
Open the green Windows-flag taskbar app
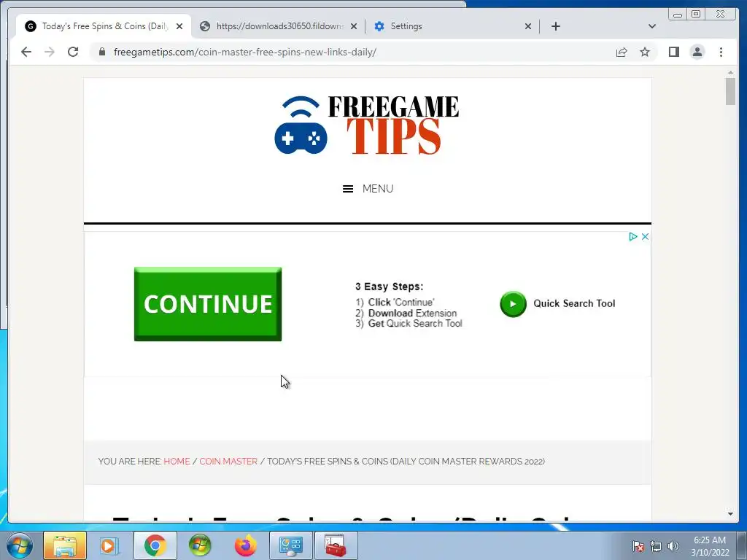click(x=200, y=545)
